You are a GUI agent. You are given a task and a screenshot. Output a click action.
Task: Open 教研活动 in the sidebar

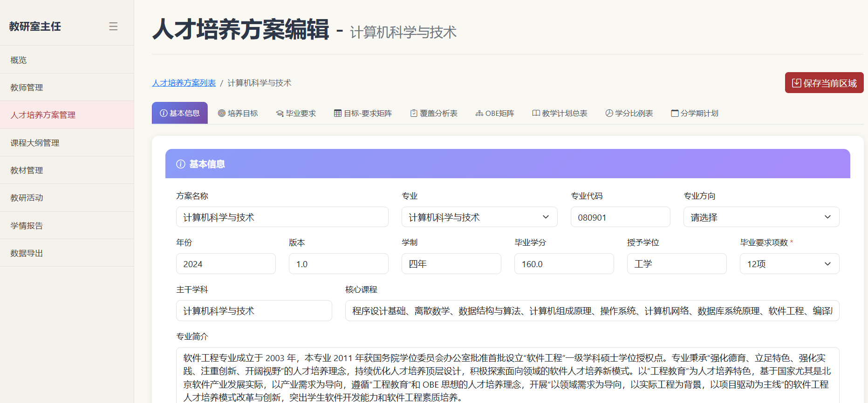coord(67,198)
